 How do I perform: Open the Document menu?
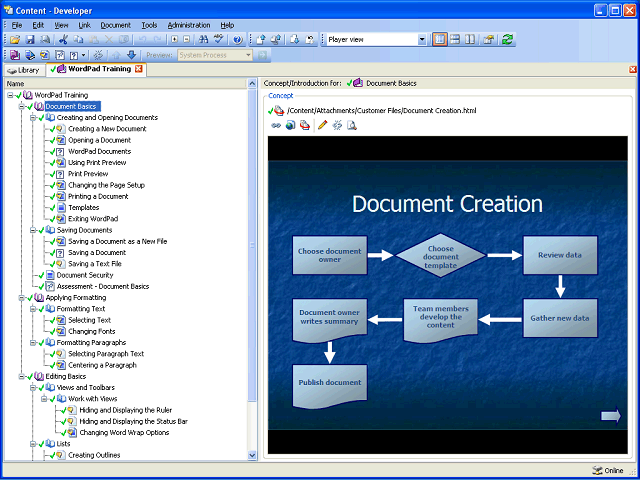click(x=116, y=25)
